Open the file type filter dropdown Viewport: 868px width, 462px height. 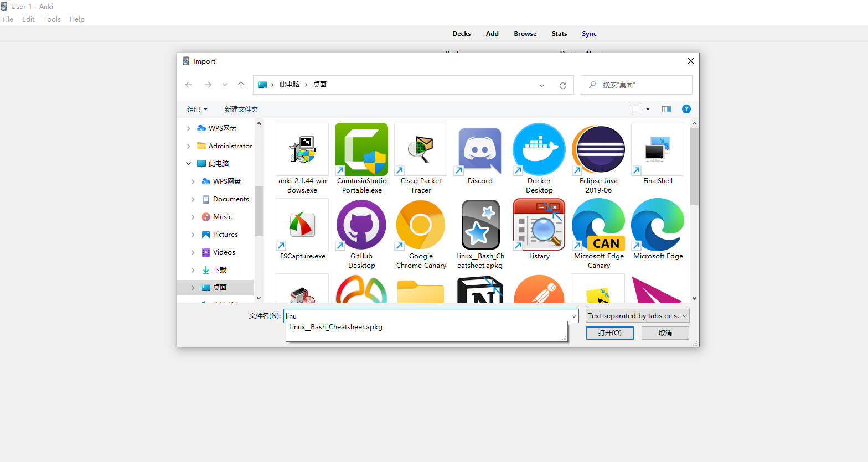pos(638,316)
